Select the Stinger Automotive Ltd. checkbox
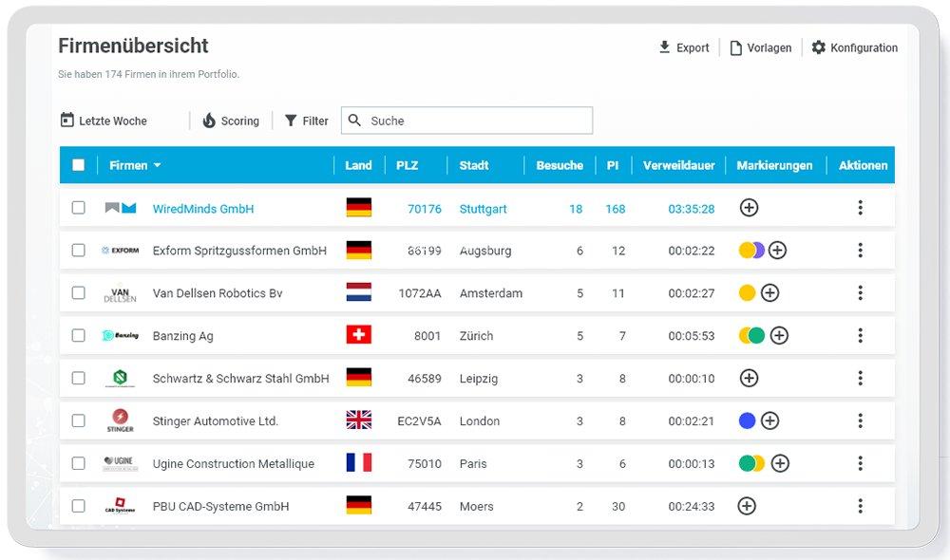950x560 pixels. 79,420
